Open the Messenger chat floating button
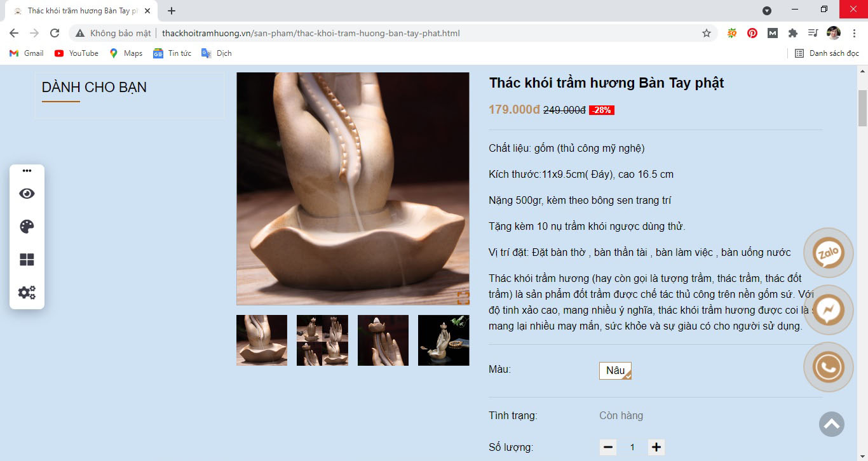Image resolution: width=868 pixels, height=461 pixels. [x=829, y=310]
